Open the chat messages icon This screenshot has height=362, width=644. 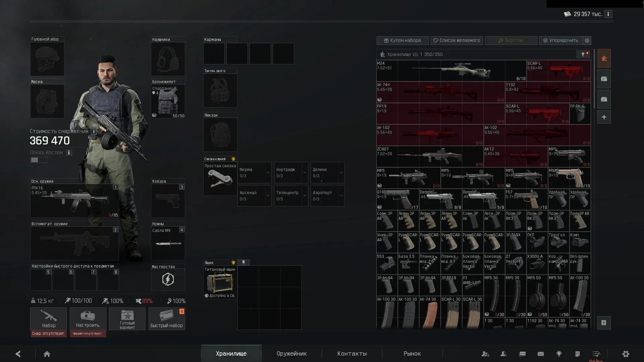[522, 354]
